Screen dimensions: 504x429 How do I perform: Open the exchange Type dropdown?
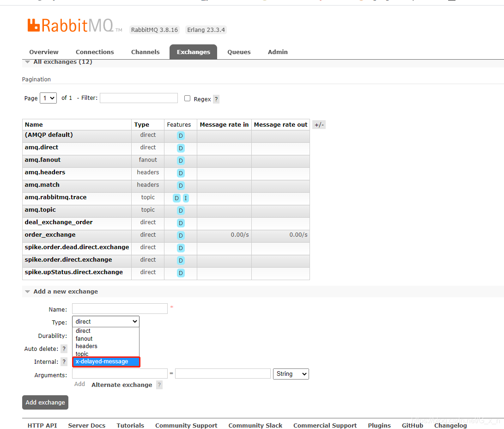coord(106,322)
